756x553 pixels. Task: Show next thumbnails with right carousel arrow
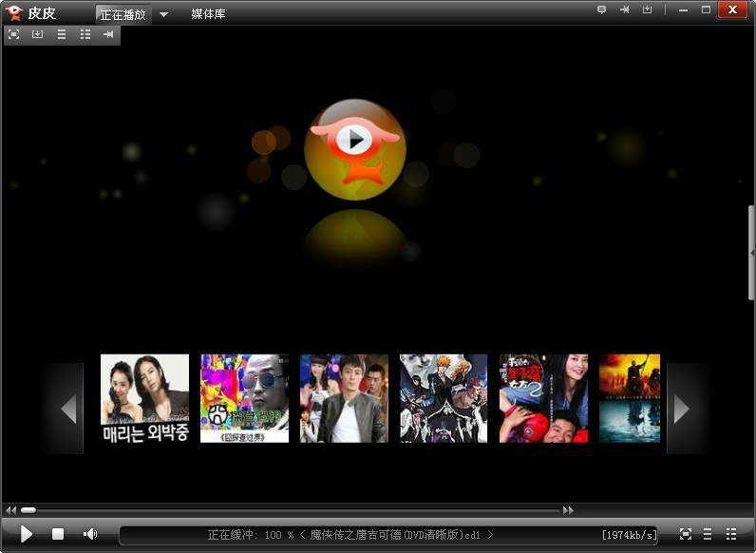pos(681,409)
